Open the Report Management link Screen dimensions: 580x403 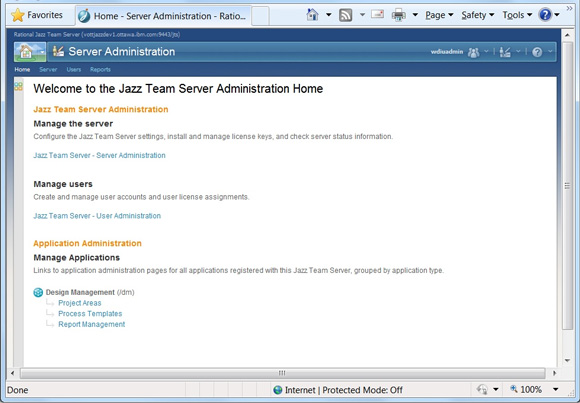pyautogui.click(x=91, y=324)
